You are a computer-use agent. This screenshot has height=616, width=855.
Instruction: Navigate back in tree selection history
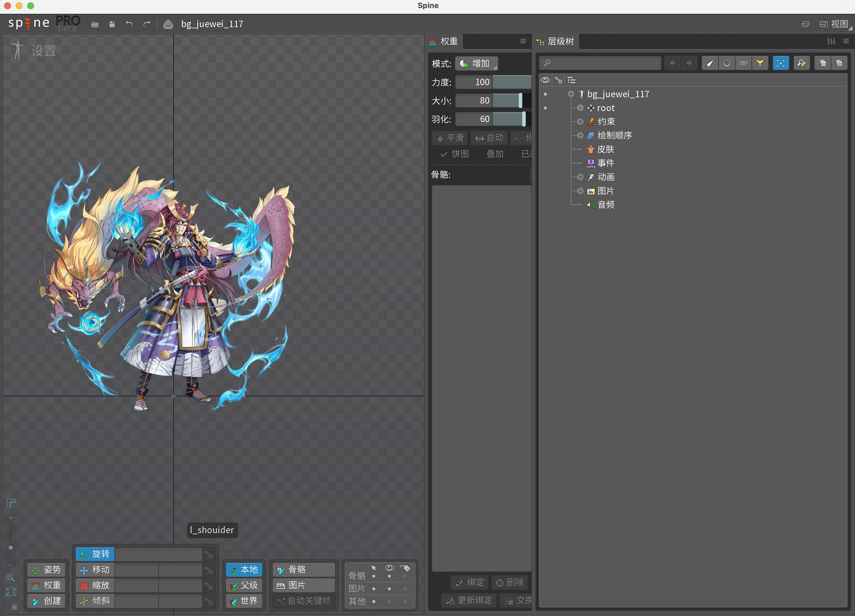pyautogui.click(x=672, y=63)
